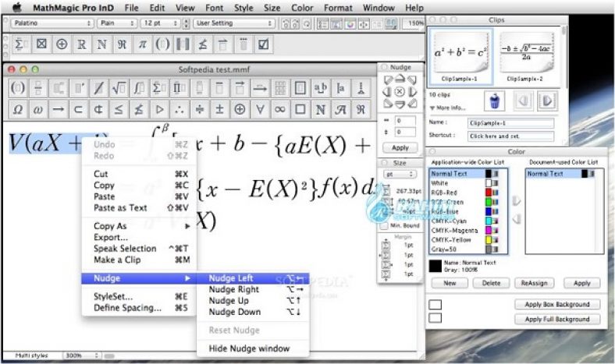Open the for-all logic symbols palette
Screen dimensions: 615x364
pyautogui.click(x=260, y=109)
